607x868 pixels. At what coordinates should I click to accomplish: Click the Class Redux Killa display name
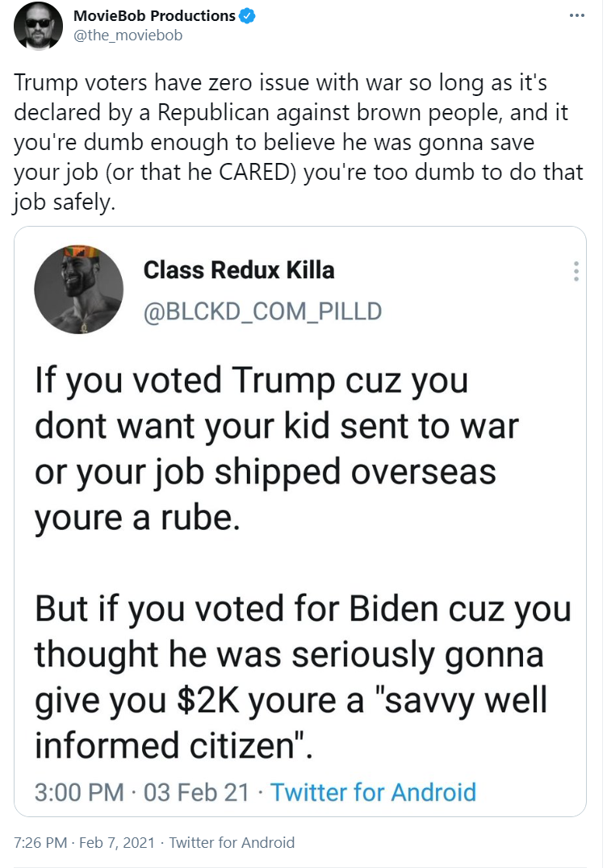click(x=239, y=270)
